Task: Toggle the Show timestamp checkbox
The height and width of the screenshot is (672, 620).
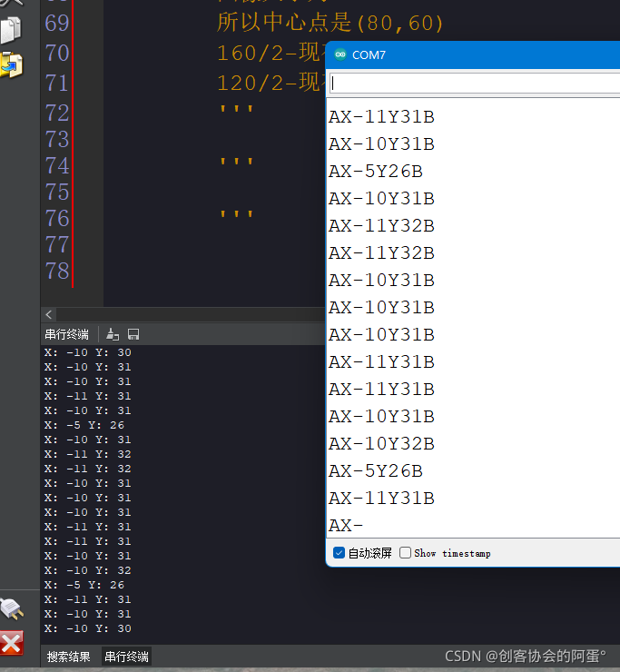Action: point(405,552)
